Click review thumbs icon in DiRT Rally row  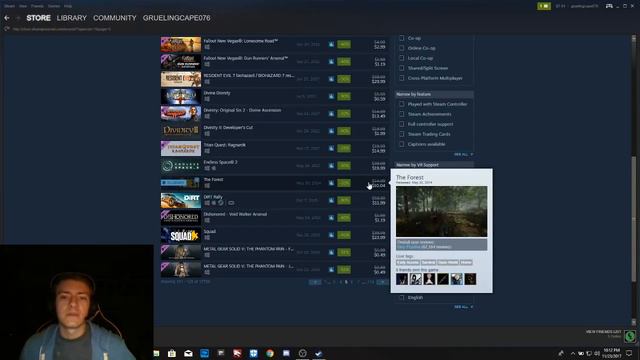click(x=331, y=200)
